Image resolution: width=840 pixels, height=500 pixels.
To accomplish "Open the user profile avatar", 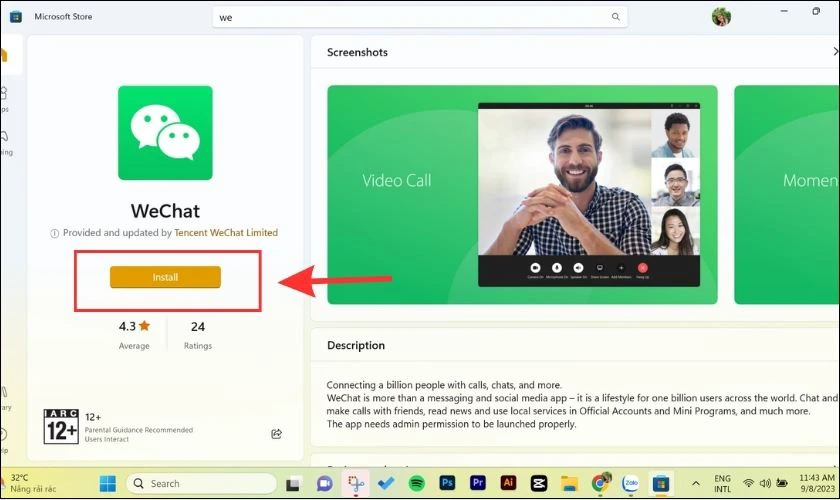I will [721, 17].
